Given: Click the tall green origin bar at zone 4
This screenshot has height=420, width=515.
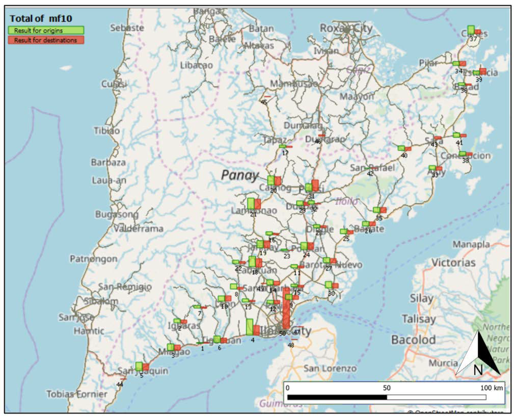Looking at the screenshot, I should click(250, 327).
